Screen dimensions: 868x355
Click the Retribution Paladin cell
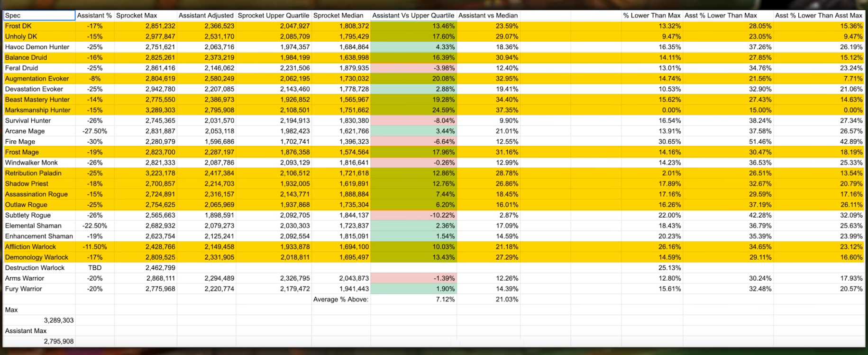39,173
